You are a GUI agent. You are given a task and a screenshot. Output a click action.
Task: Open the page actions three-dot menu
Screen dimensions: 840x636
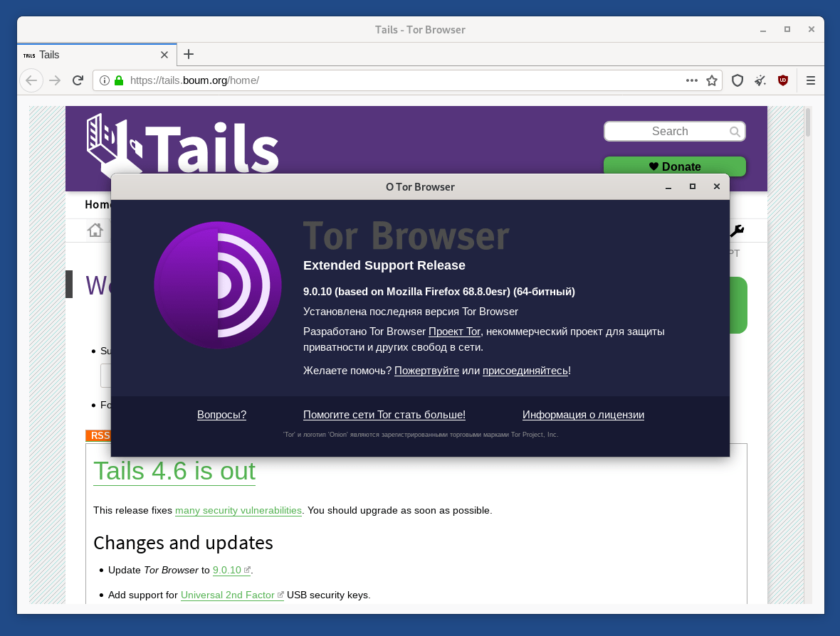[692, 81]
